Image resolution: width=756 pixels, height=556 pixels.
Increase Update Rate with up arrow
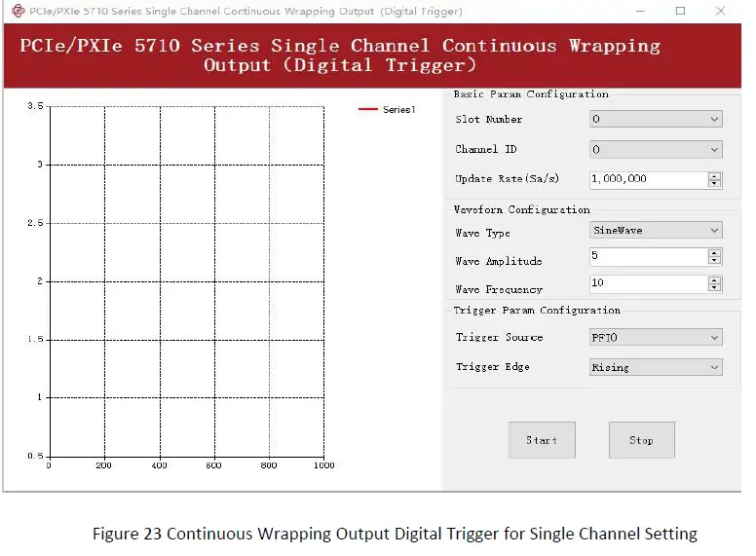click(714, 176)
